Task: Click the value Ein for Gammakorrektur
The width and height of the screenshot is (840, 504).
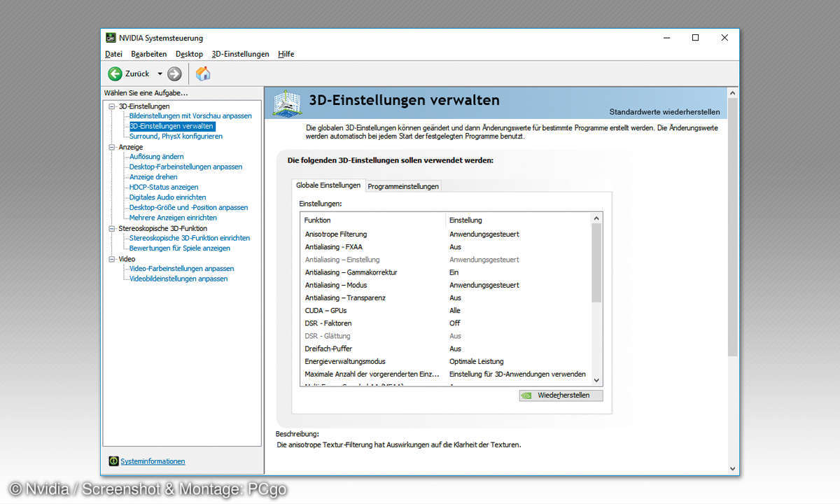Action: tap(454, 272)
